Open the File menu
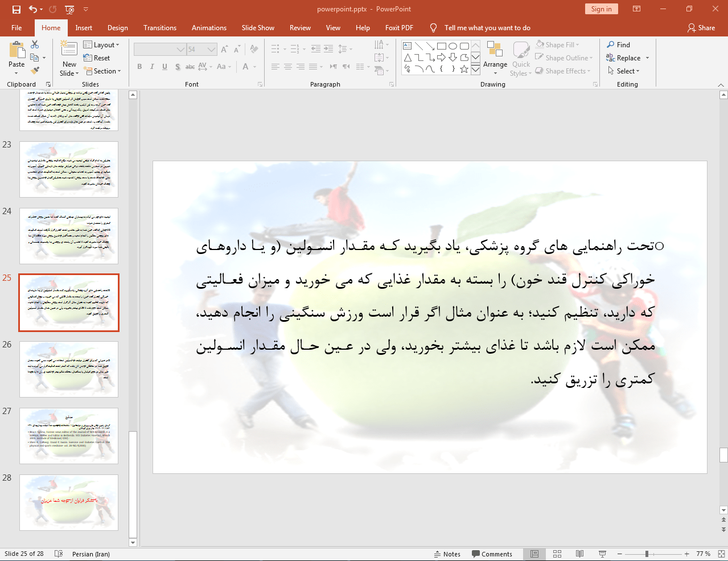The width and height of the screenshot is (728, 561). tap(17, 27)
